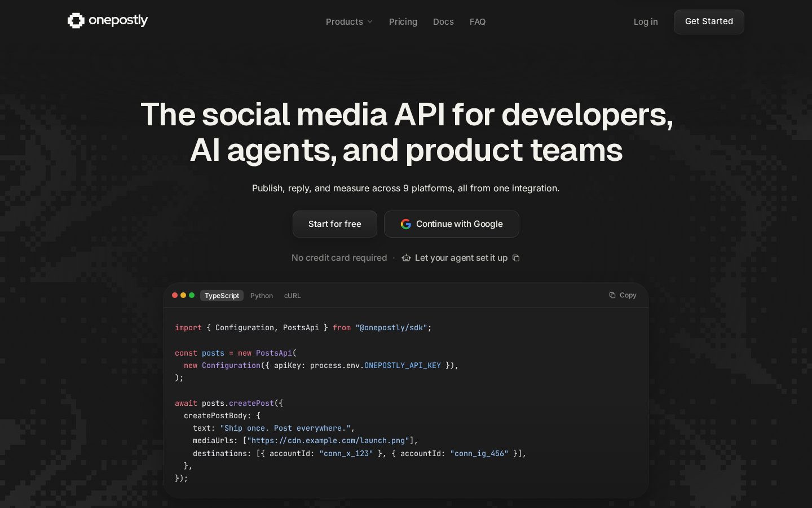The image size is (812, 508).
Task: Expand the Products dropdown chevron
Action: (370, 21)
